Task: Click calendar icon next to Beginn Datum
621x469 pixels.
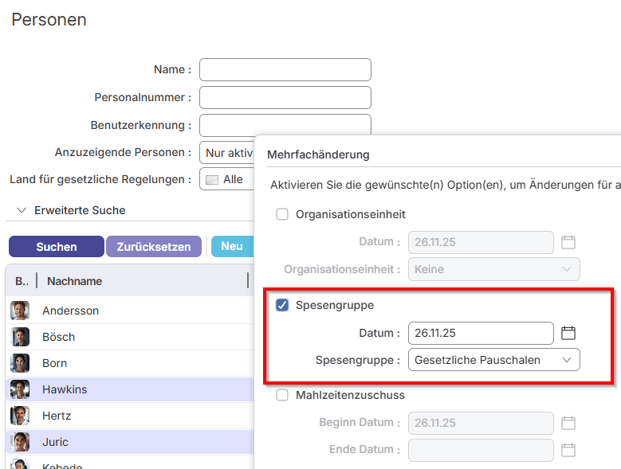Action: (x=568, y=423)
